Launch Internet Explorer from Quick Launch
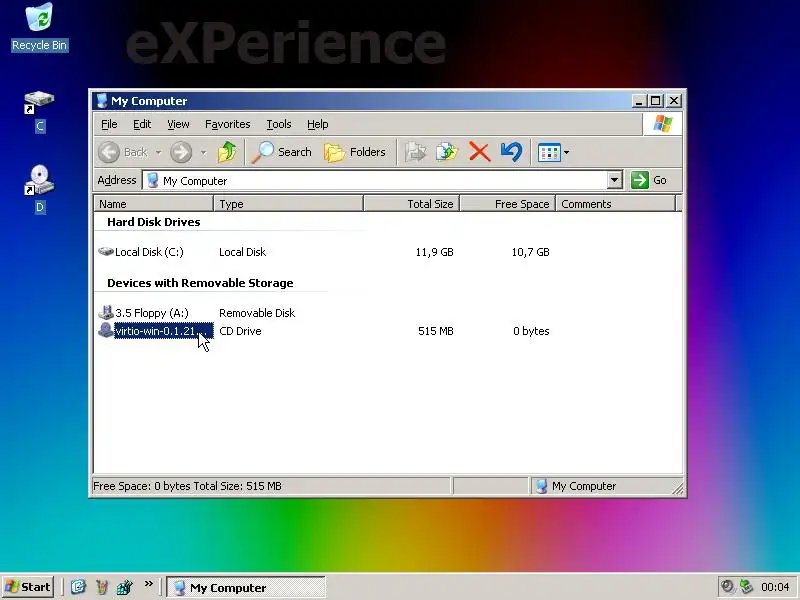Viewport: 800px width, 600px height. pyautogui.click(x=78, y=587)
